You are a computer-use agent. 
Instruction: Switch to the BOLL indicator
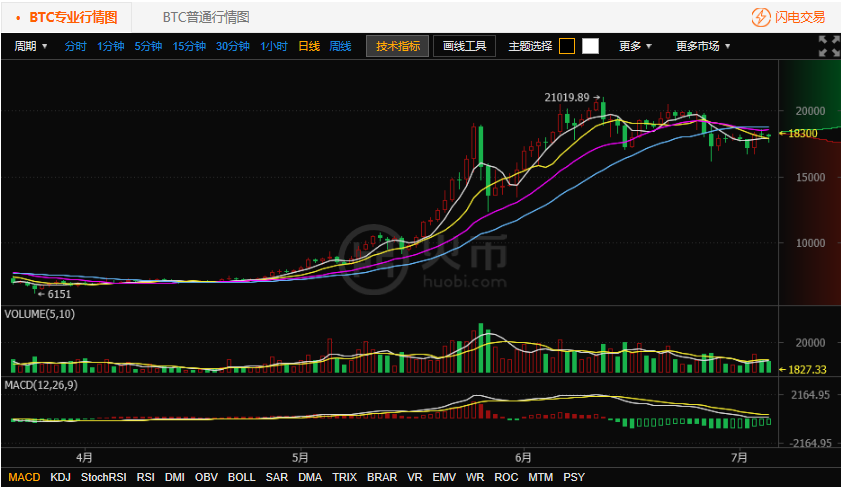click(x=241, y=477)
